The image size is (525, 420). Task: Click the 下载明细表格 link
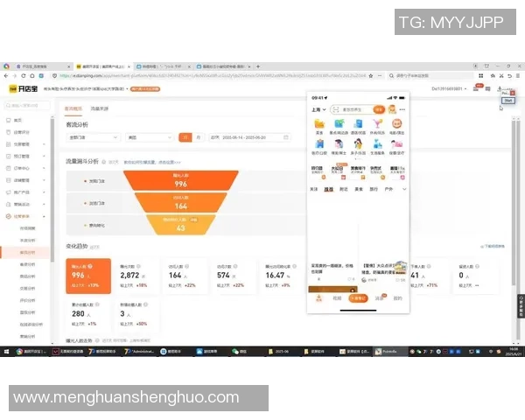pos(493,246)
